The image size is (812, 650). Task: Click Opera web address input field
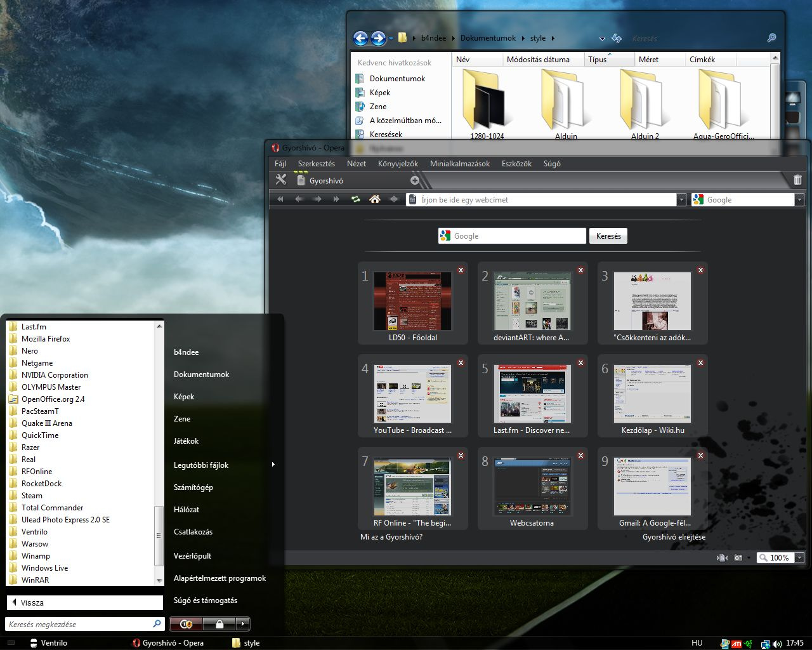pyautogui.click(x=541, y=199)
